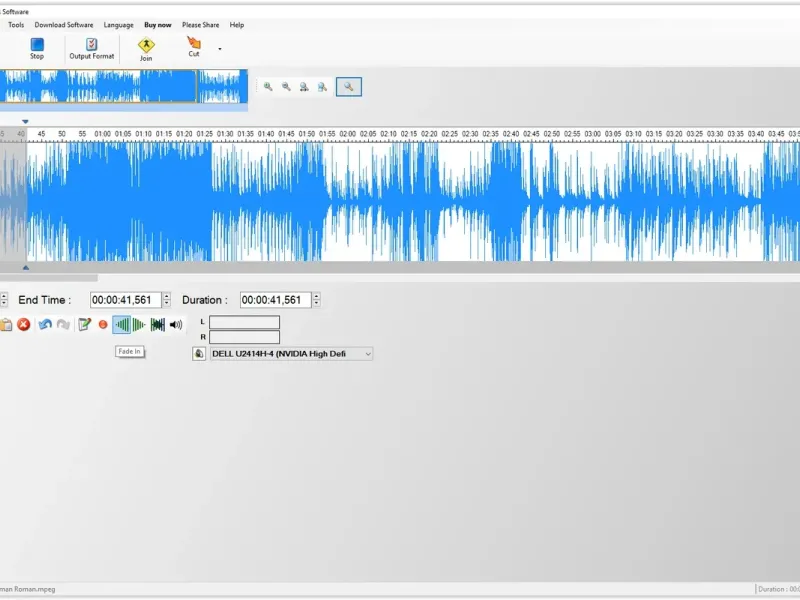Apply Fade Out using the waveform icon
The image size is (800, 600).
click(x=139, y=324)
